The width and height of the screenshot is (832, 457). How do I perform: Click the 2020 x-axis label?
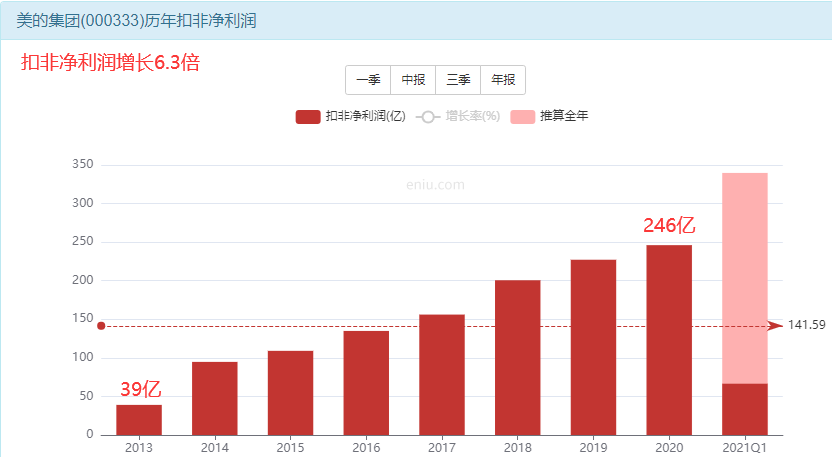[669, 447]
